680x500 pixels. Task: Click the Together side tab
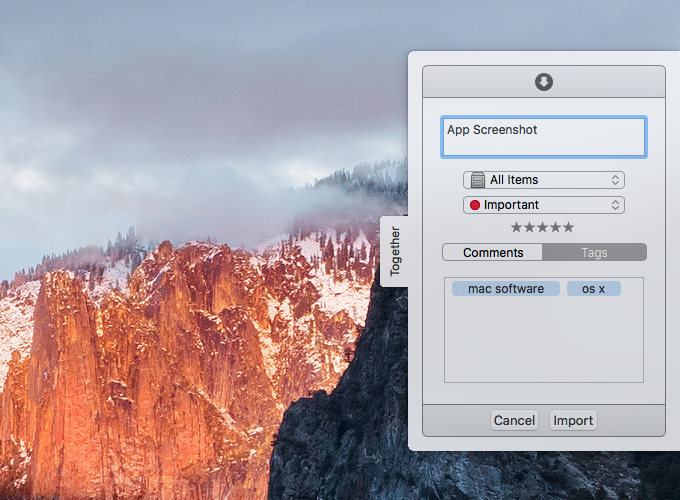click(x=394, y=251)
